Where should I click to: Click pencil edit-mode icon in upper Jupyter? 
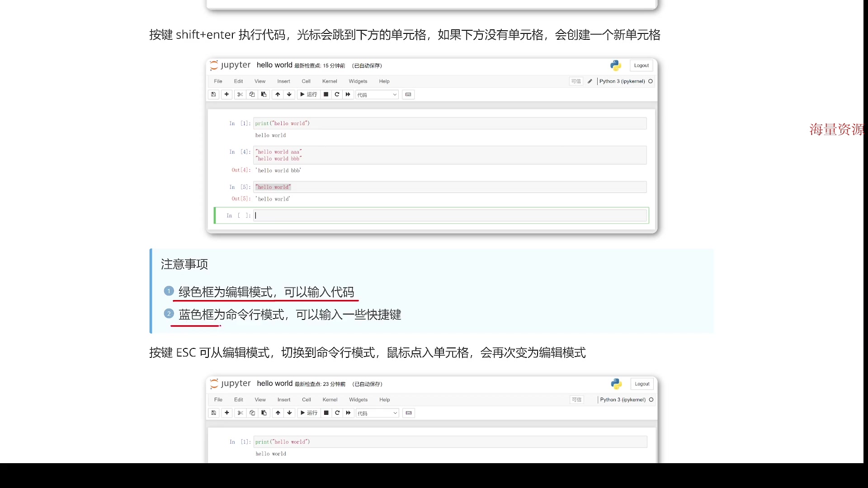pos(590,81)
